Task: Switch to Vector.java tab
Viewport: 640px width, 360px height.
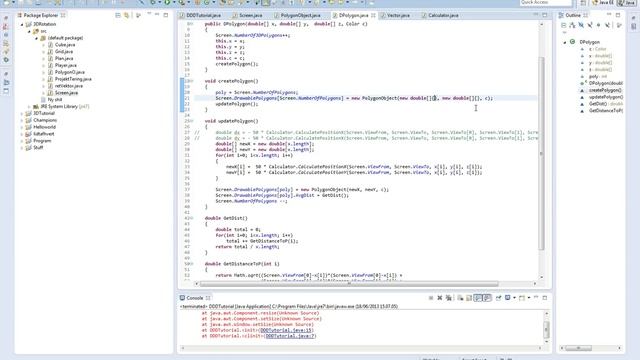Action: (398, 15)
